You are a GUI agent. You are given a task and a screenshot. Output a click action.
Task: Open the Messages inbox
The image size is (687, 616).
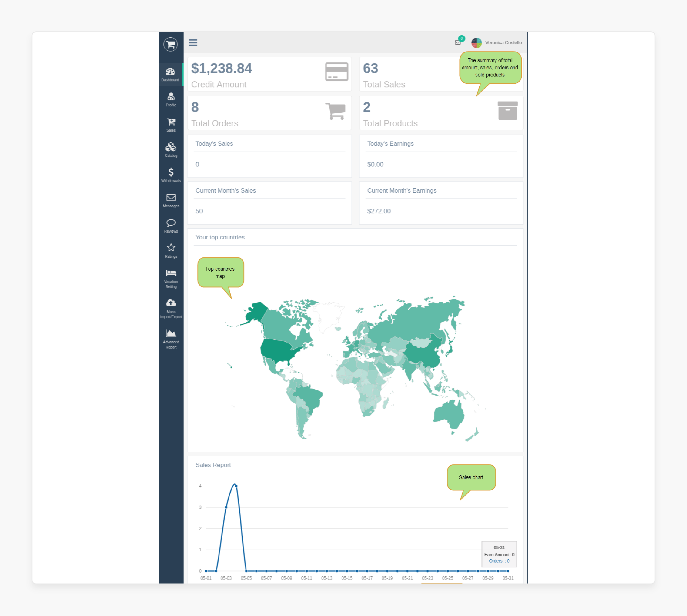pyautogui.click(x=171, y=200)
